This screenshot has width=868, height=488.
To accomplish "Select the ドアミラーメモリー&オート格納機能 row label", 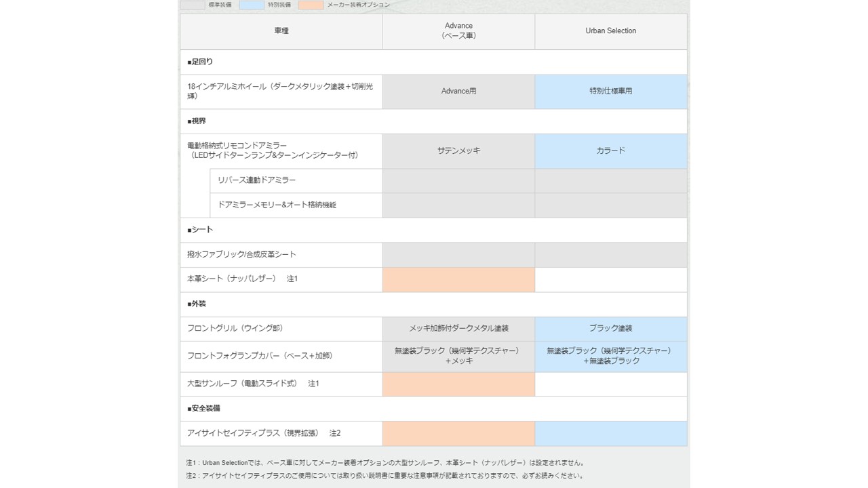I will [x=277, y=205].
